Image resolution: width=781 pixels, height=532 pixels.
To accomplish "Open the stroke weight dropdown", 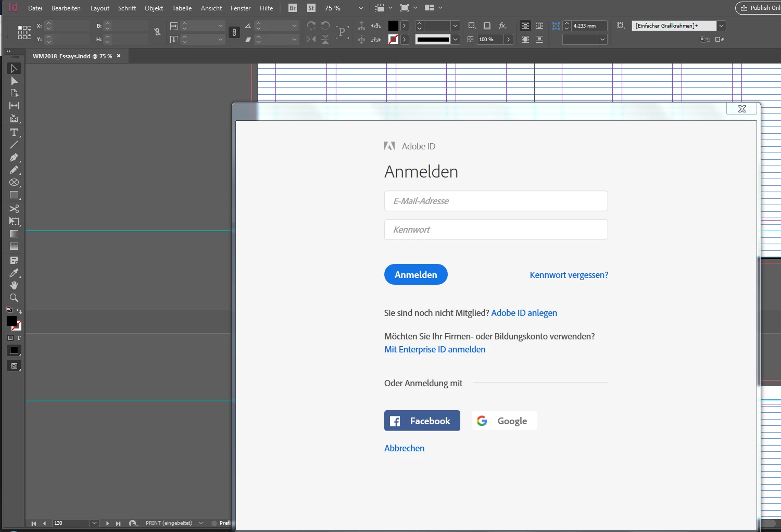I will pyautogui.click(x=456, y=26).
